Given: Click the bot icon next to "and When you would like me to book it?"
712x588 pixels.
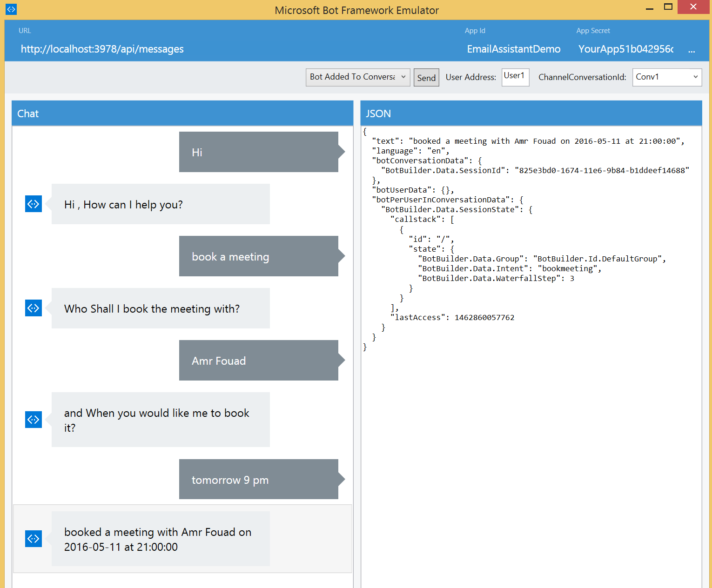Looking at the screenshot, I should 33,419.
